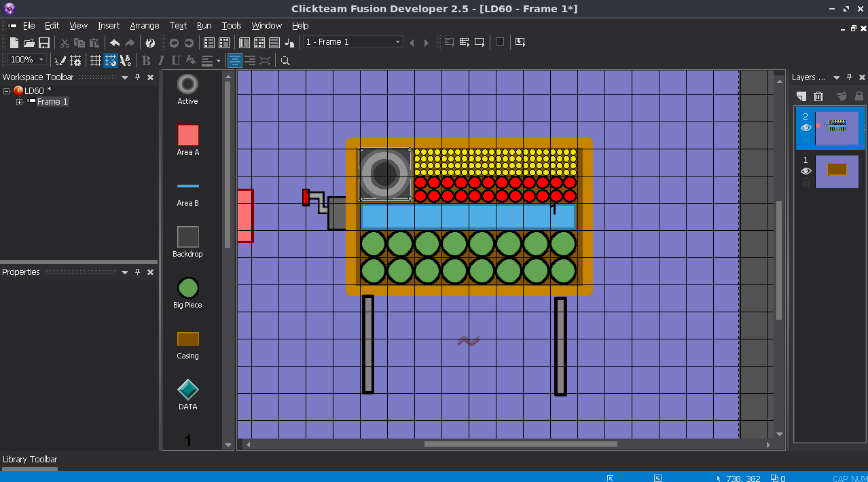The height and width of the screenshot is (482, 868).
Task: Redo the last undone action
Action: 130,42
